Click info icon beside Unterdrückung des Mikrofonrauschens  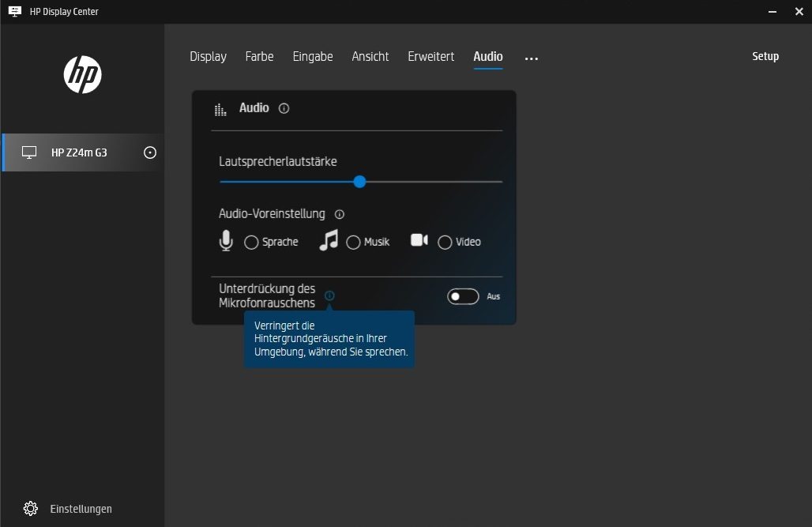pyautogui.click(x=329, y=295)
